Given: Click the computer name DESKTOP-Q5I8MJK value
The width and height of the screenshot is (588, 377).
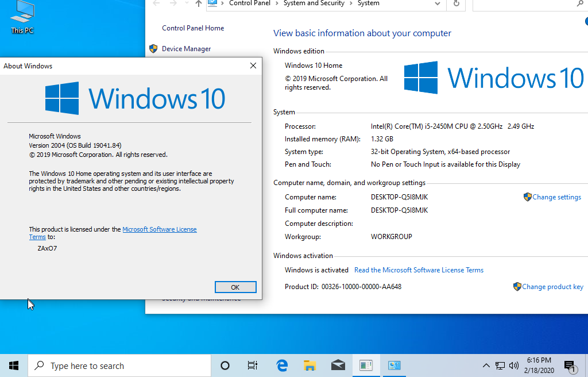Looking at the screenshot, I should (x=400, y=197).
